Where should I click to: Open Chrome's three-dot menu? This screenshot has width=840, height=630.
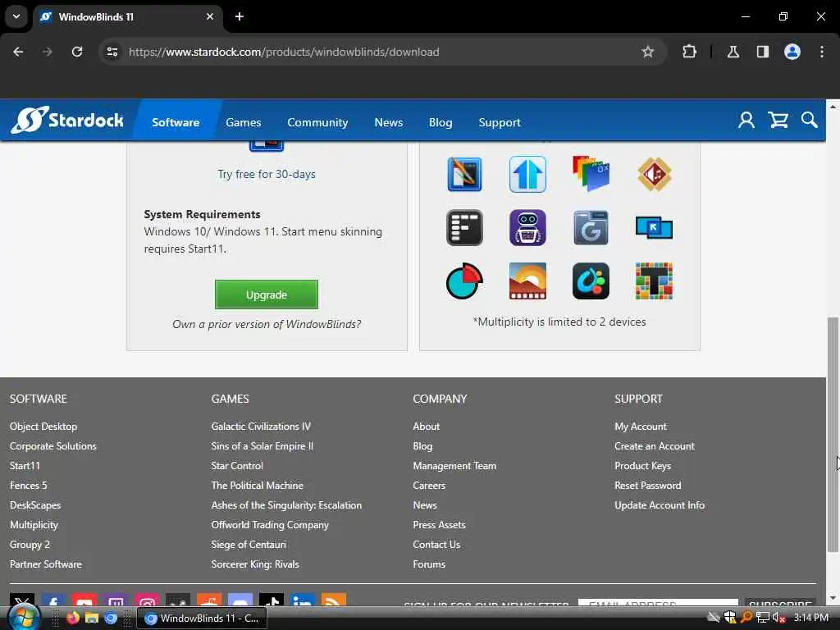(822, 52)
